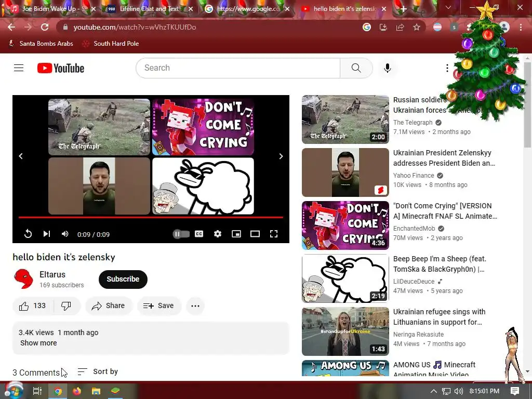
Task: Replay the video with replay button
Action: click(28, 234)
